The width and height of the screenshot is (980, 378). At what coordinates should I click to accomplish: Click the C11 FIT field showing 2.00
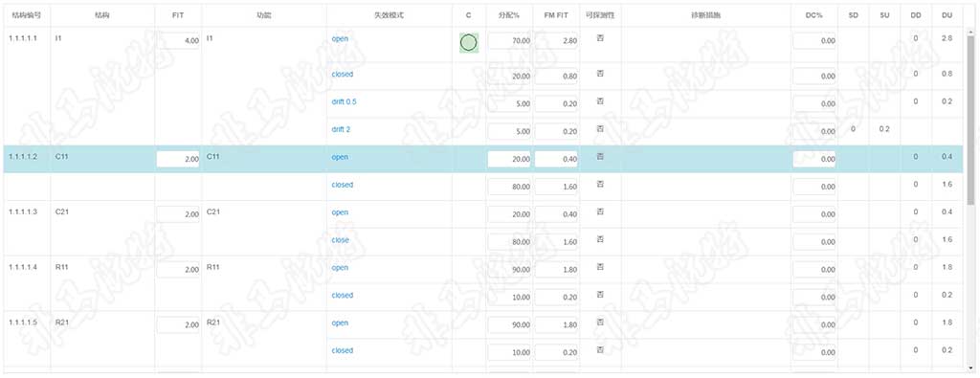pos(178,159)
